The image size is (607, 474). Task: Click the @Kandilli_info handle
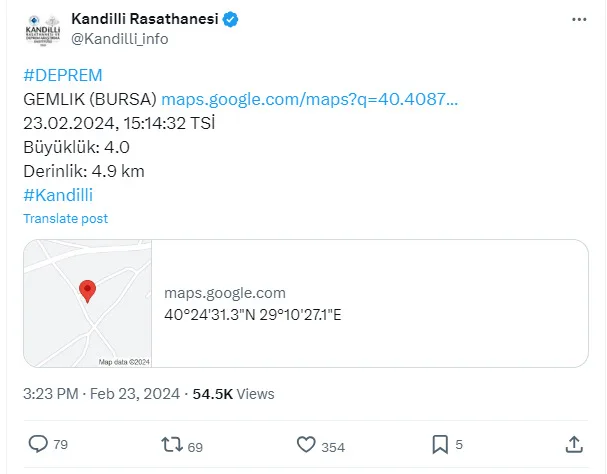[120, 39]
